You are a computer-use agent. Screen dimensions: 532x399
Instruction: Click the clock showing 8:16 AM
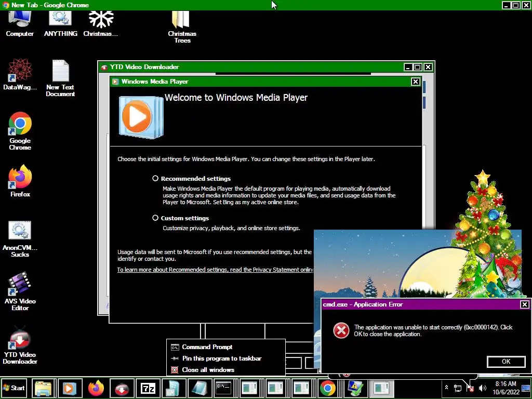tap(506, 388)
